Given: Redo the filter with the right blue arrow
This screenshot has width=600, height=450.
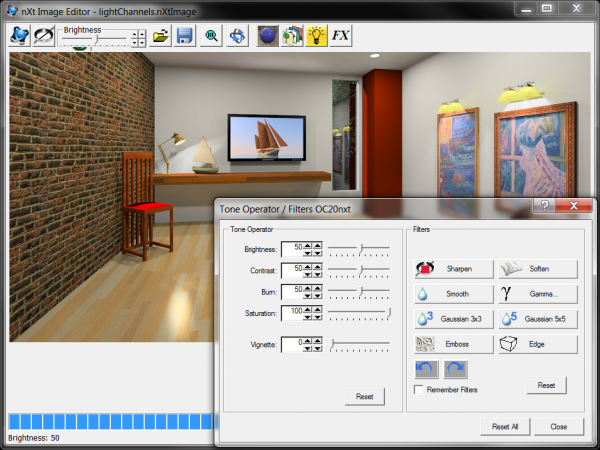Looking at the screenshot, I should (x=455, y=369).
